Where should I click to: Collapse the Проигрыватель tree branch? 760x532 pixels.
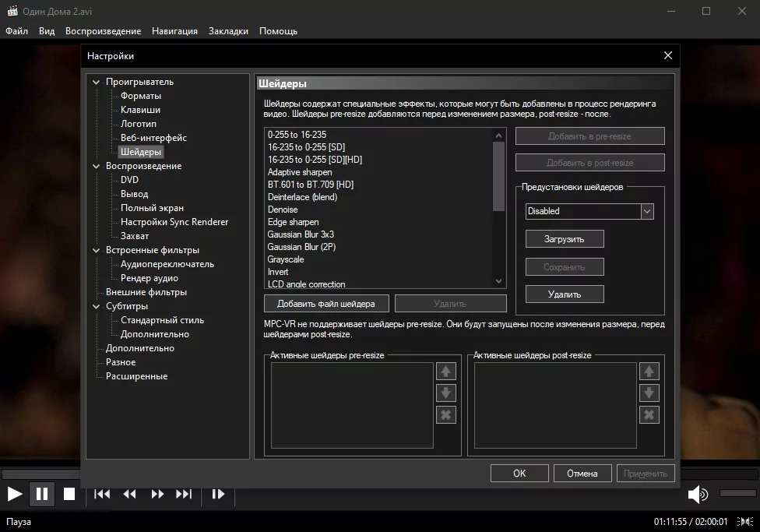96,81
